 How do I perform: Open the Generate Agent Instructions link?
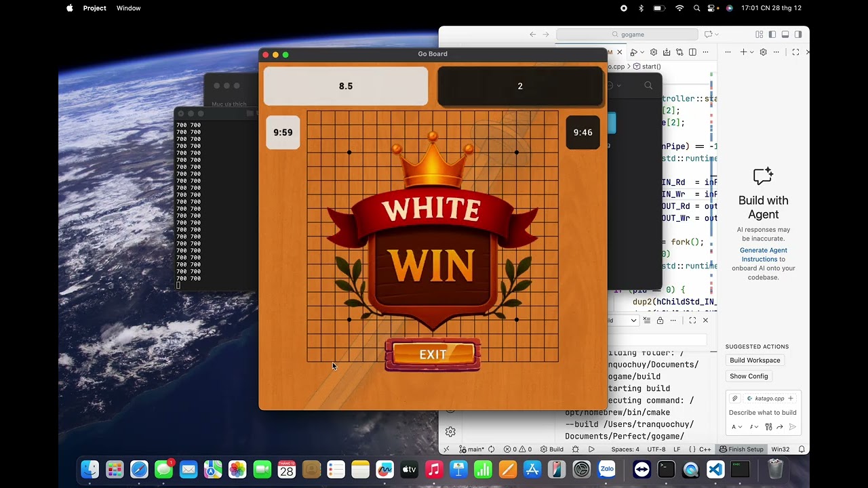763,255
